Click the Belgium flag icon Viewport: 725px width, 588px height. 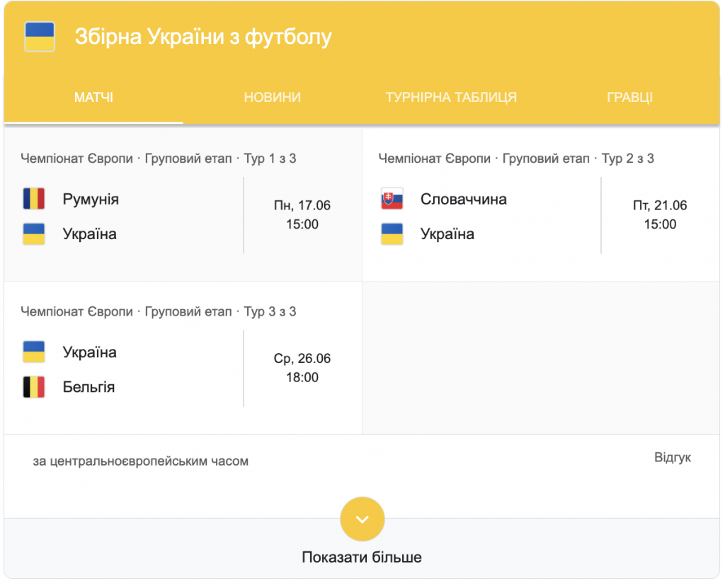pos(34,387)
